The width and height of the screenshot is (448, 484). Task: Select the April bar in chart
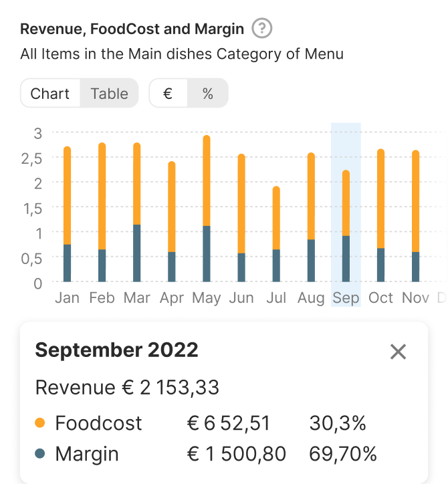(x=172, y=221)
